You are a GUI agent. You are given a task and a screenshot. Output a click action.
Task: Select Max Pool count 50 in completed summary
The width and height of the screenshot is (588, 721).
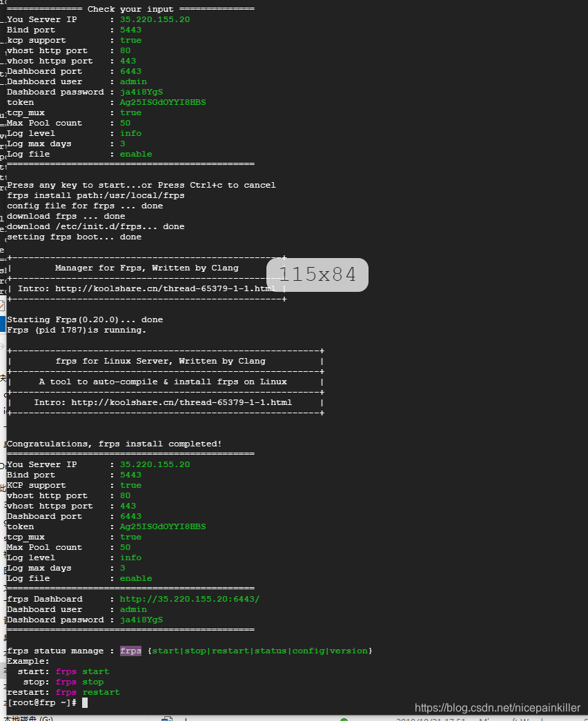pyautogui.click(x=125, y=547)
